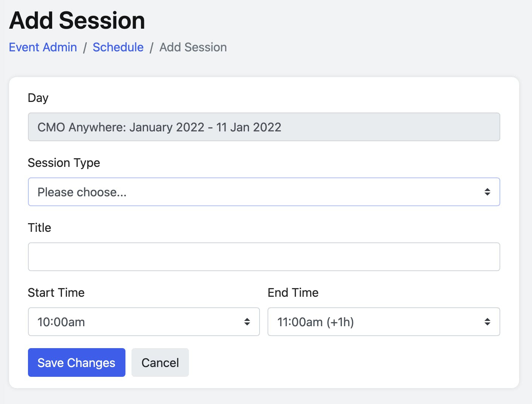Click the Add Session page heading
The width and height of the screenshot is (532, 404).
(x=77, y=20)
